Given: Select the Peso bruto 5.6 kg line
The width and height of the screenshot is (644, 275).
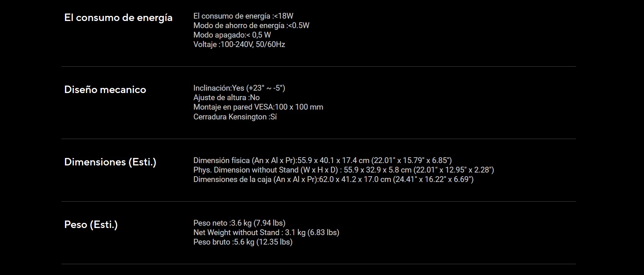Looking at the screenshot, I should (243, 242).
